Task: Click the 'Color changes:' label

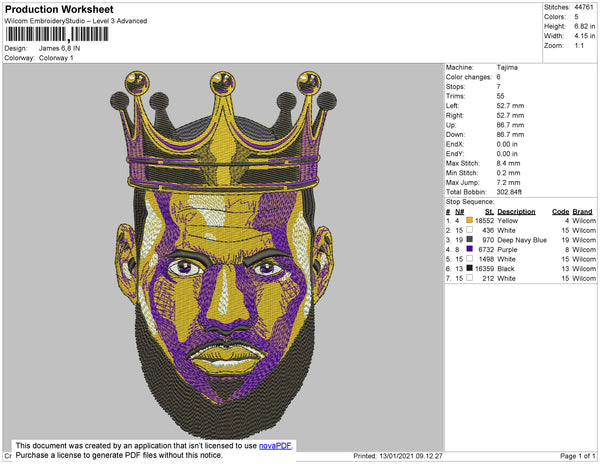Action: click(x=468, y=77)
